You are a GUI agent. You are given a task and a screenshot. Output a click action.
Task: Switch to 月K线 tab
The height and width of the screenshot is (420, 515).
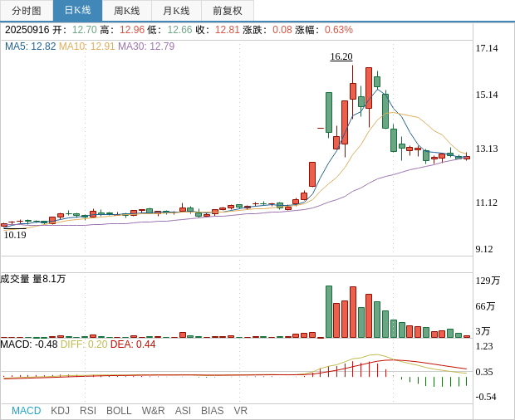[176, 11]
